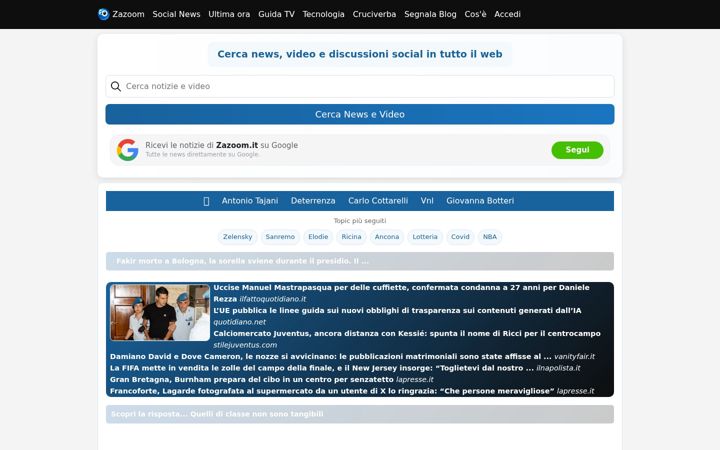Click the Tutte le news direttamente su Google text
Screen dimensions: 720x450
point(202,155)
